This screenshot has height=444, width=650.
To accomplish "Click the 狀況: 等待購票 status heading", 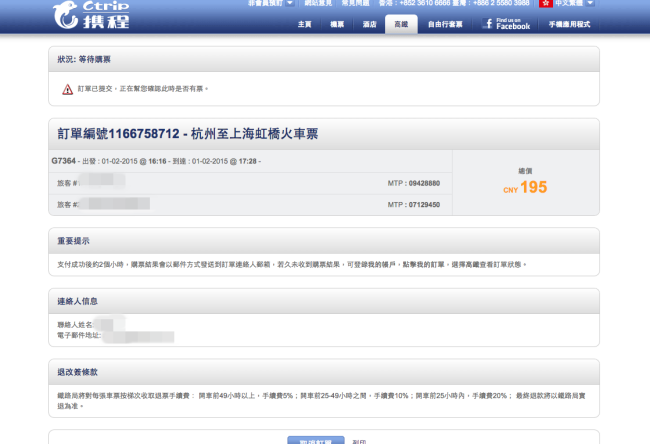I will point(84,60).
